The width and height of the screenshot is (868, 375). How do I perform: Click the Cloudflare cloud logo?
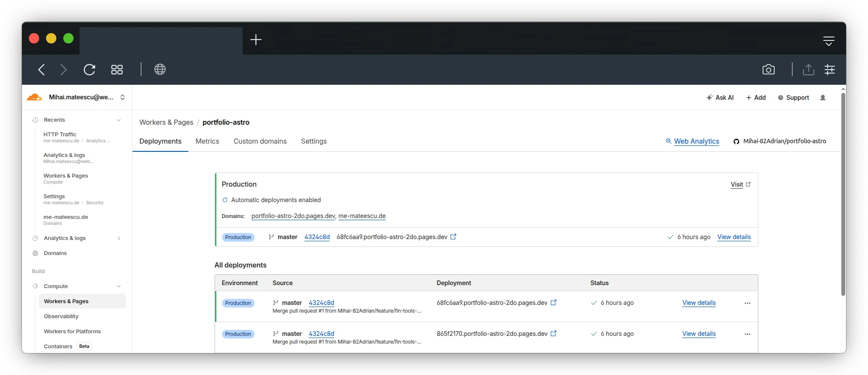[34, 97]
